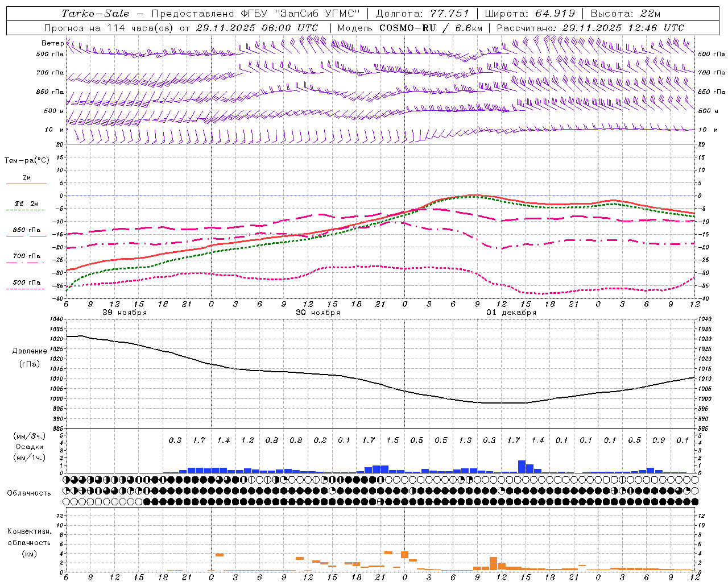
Task: Click the "Предоставлено ФГБУ ЗапСиб УГМС" text
Action: coord(256,14)
